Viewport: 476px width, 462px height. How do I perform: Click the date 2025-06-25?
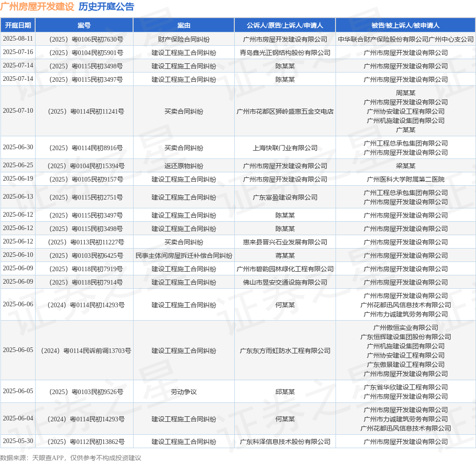(18, 165)
